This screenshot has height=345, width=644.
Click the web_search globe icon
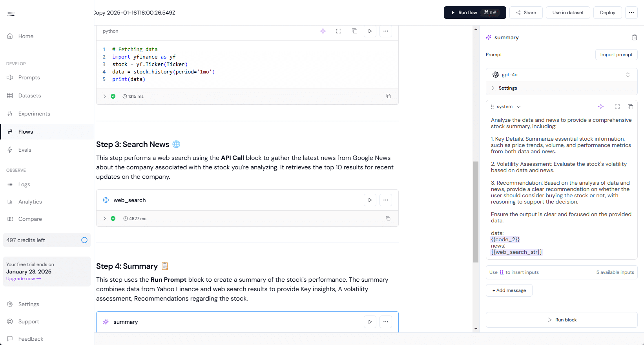coord(106,200)
